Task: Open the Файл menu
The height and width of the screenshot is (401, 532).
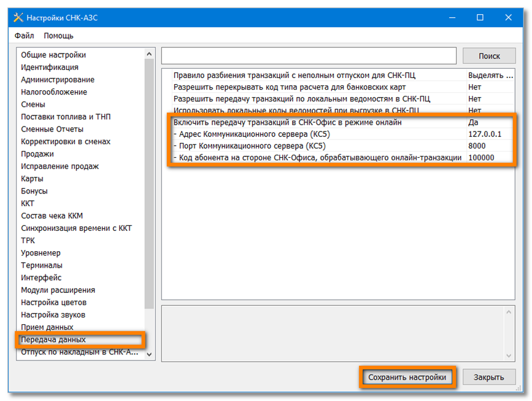Action: click(25, 36)
